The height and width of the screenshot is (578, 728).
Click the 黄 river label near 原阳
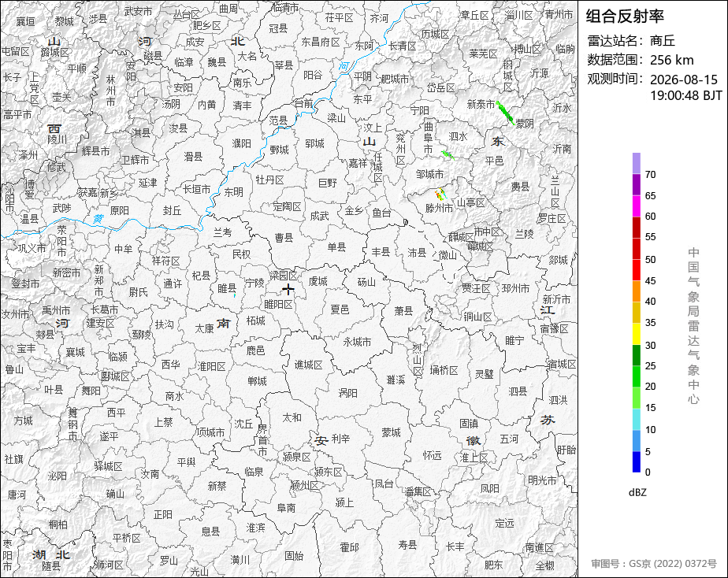tap(98, 218)
